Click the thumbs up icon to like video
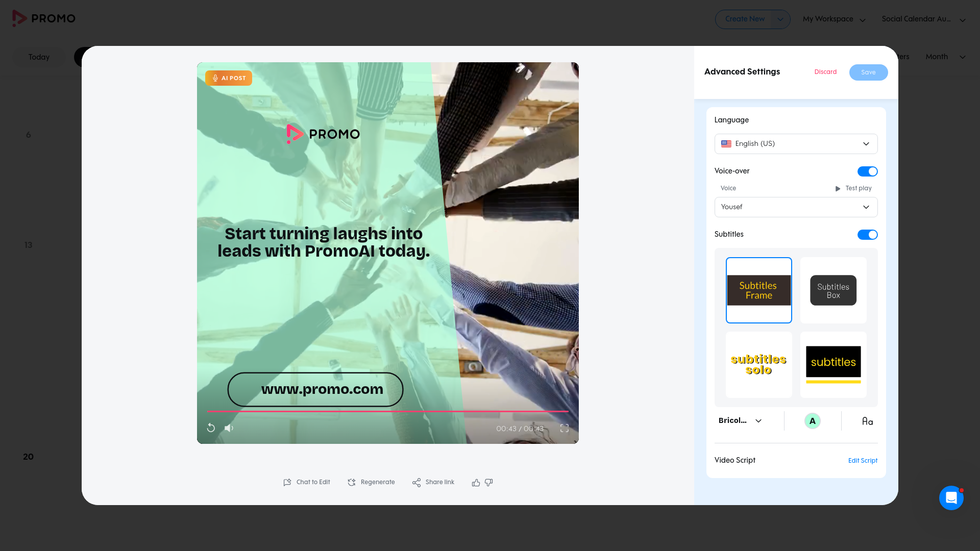 (475, 482)
